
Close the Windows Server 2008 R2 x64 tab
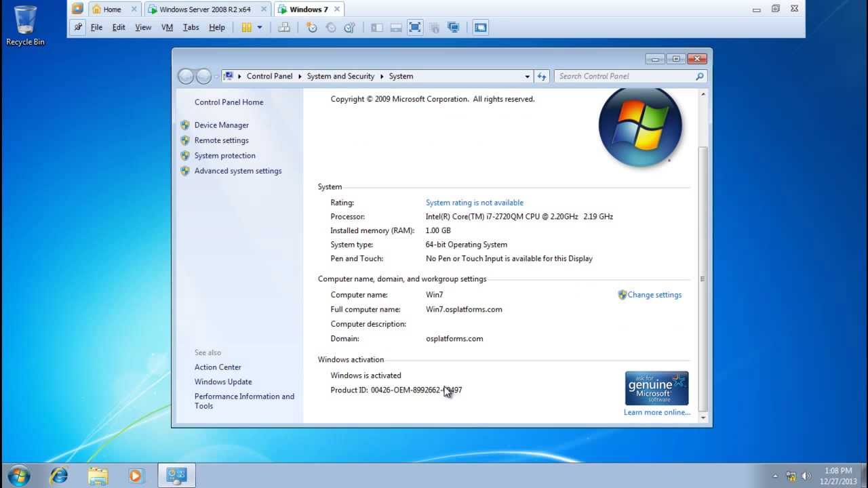click(264, 9)
